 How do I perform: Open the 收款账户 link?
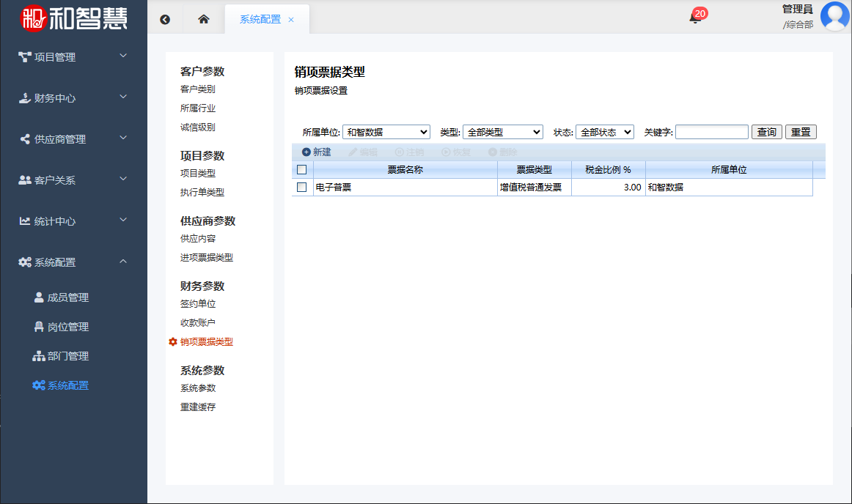pyautogui.click(x=198, y=322)
